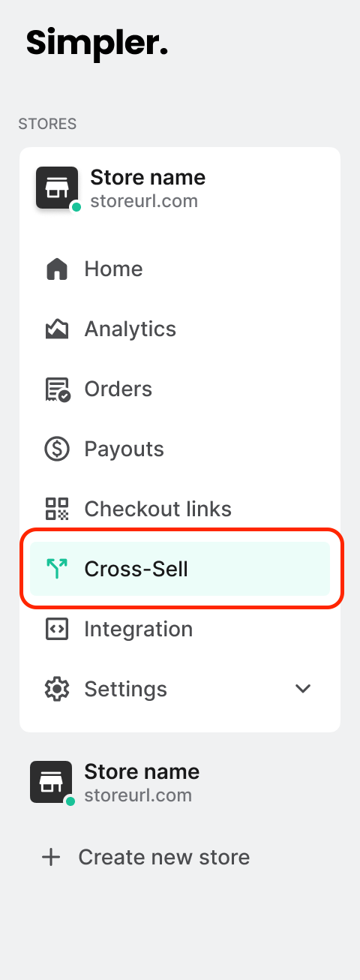Click the first store's shop icon
The width and height of the screenshot is (360, 980).
click(57, 188)
